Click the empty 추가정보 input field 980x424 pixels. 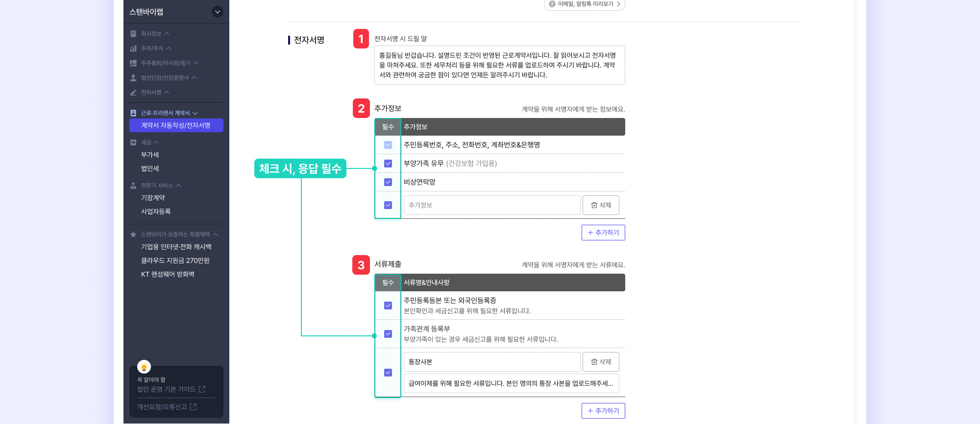491,205
